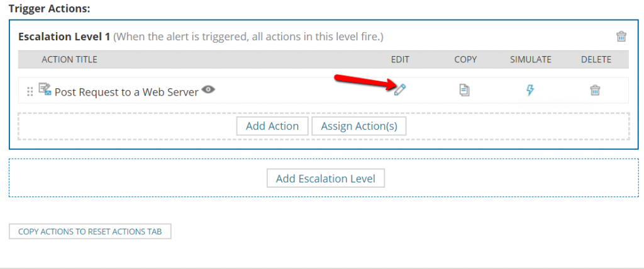Add a new escalation level
644x269 pixels.
tap(326, 178)
